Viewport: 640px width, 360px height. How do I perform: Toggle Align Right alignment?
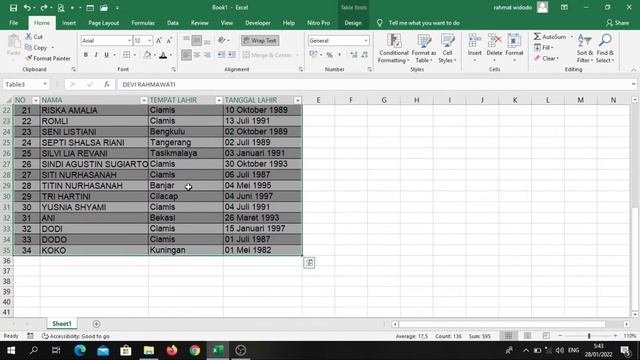(x=207, y=55)
